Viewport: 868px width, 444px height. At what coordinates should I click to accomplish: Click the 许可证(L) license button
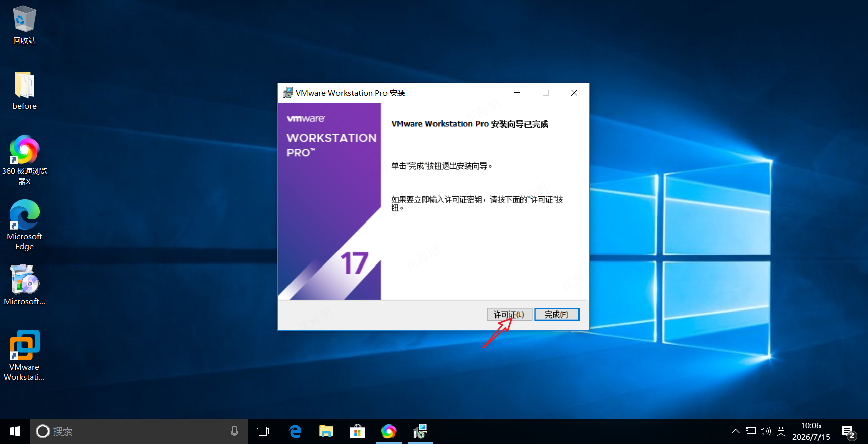point(509,315)
